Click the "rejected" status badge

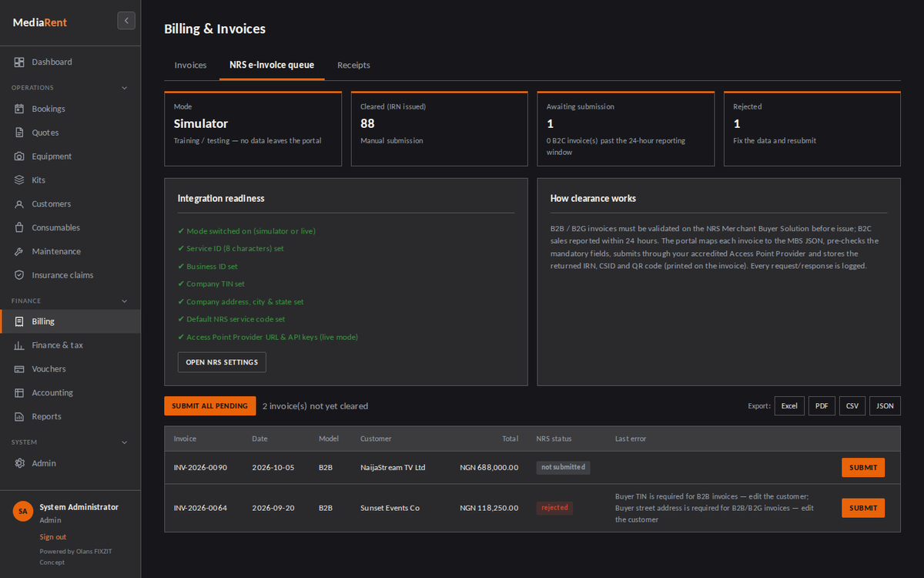(x=554, y=508)
